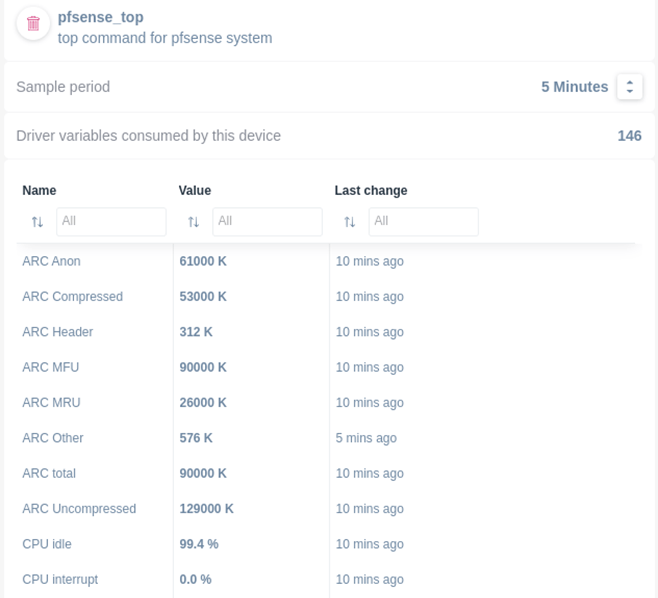Click the pink trash delete icon

[x=33, y=24]
